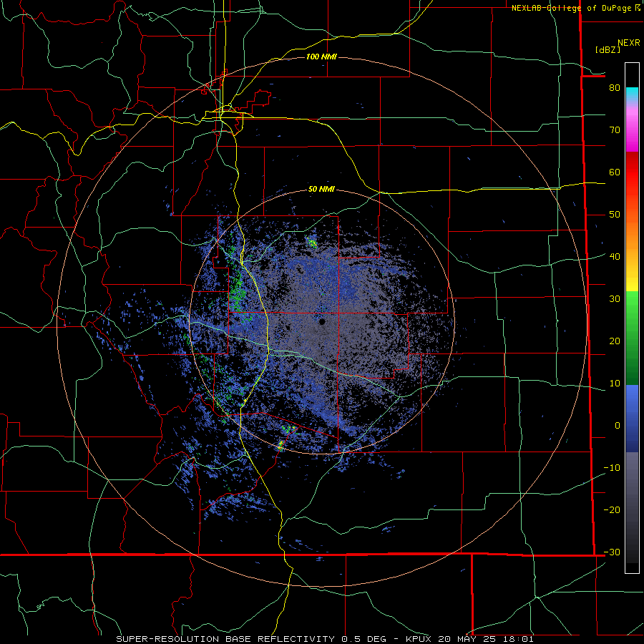Click the 50 NMI range ring label

pos(321,189)
